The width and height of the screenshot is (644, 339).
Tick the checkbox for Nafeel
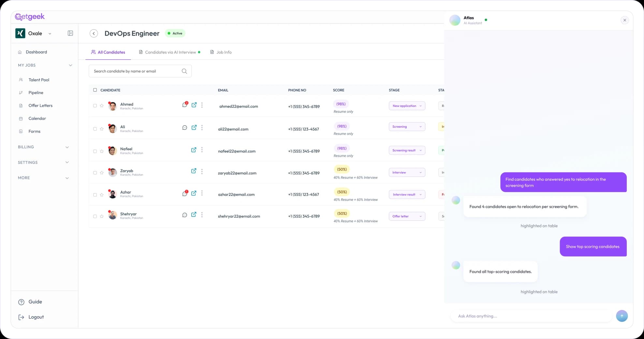[95, 151]
